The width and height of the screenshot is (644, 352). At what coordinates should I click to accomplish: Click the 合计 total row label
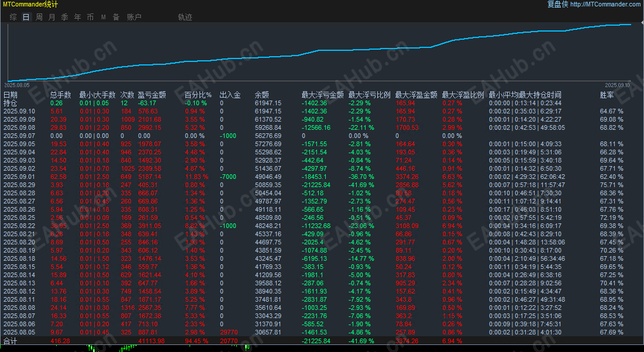point(11,341)
